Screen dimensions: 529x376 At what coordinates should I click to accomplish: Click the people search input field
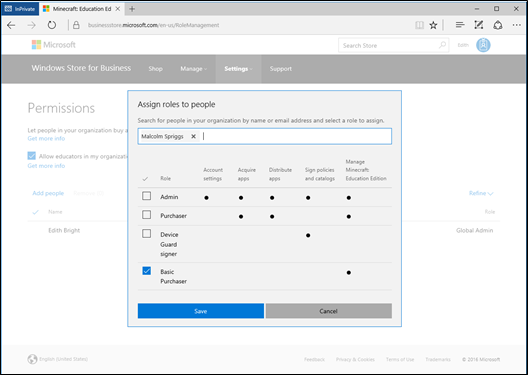click(x=264, y=136)
